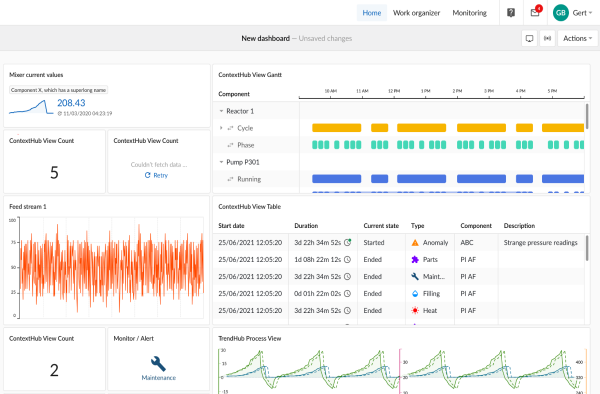Click the 3d 22h 34m 52s duration in Heat row
Viewport: 600px width, 394px height.
click(x=318, y=310)
